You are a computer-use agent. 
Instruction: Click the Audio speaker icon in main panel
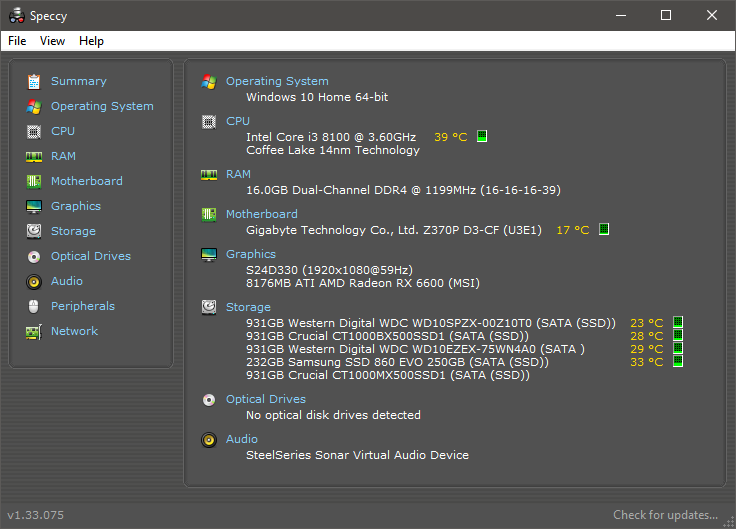tap(209, 440)
